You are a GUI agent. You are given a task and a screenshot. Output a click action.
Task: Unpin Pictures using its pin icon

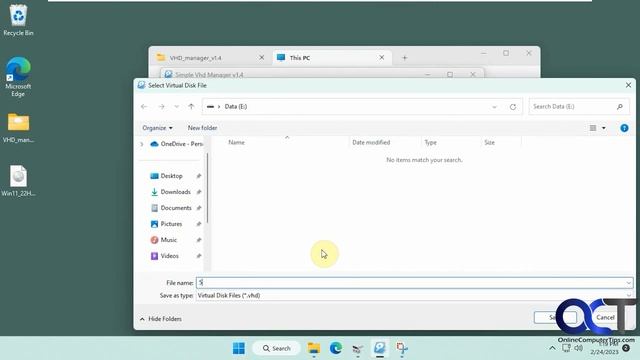pos(199,224)
